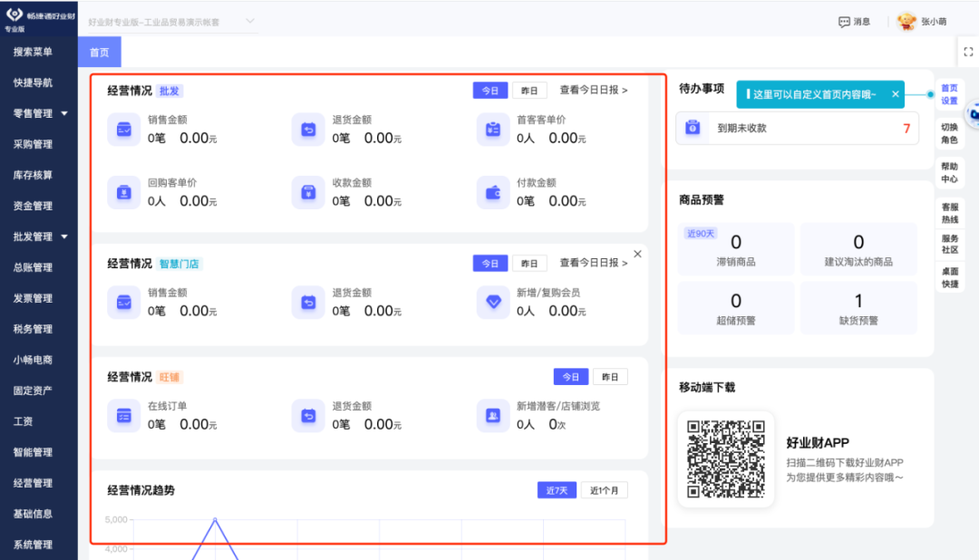Click the 收款金额 icon in the batch panel
Screen dimensions: 979x560
coord(308,191)
